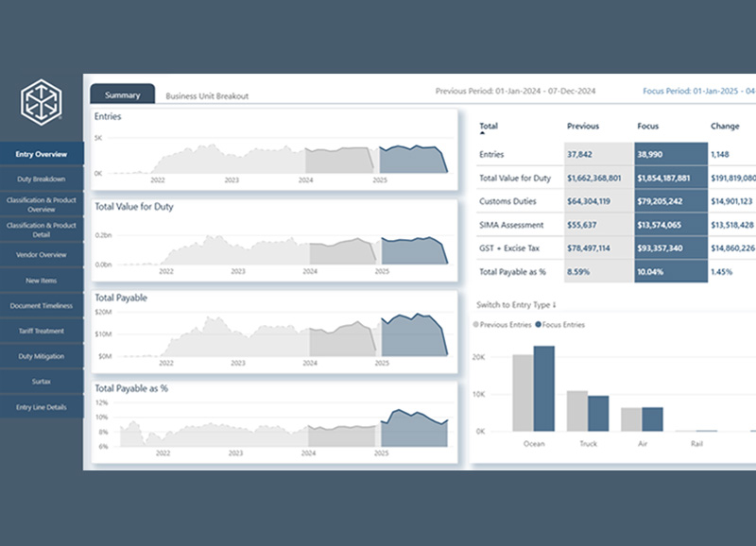This screenshot has height=546, width=756.
Task: Open Classification & Product Detail page
Action: (x=42, y=230)
